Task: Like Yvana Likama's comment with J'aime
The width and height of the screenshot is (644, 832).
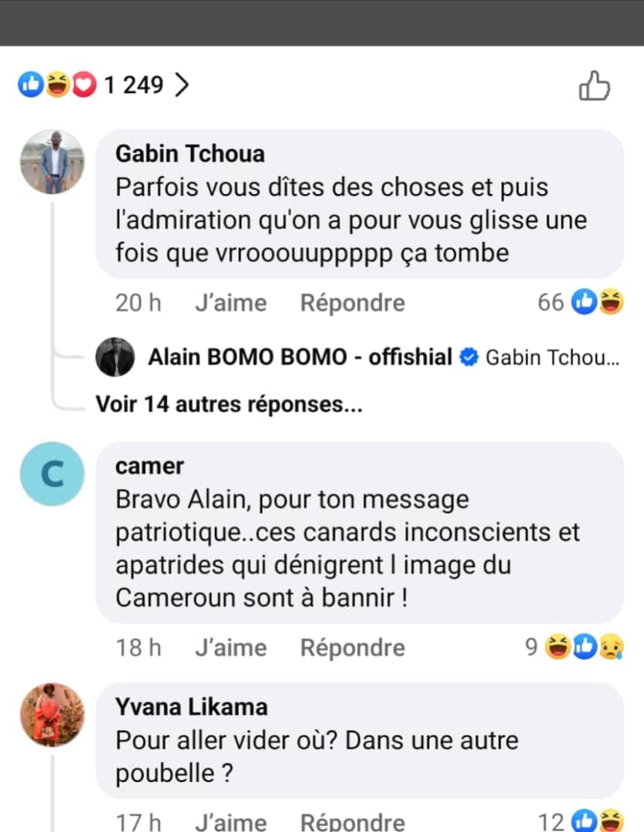Action: 230,821
